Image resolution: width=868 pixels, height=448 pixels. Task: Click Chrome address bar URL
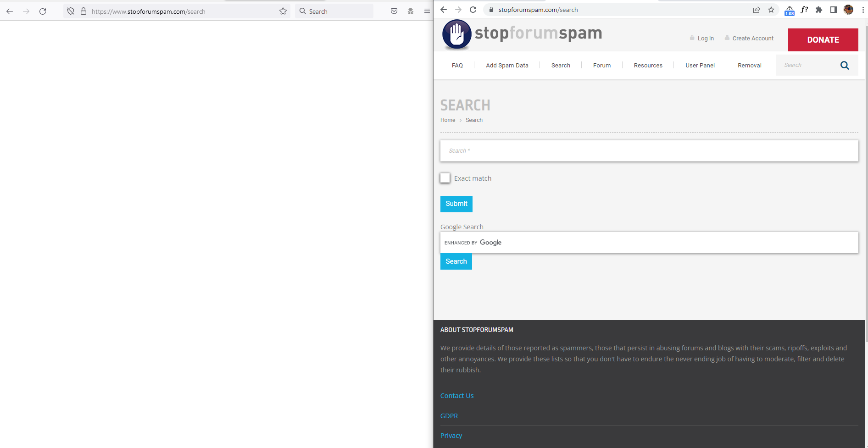click(x=538, y=10)
